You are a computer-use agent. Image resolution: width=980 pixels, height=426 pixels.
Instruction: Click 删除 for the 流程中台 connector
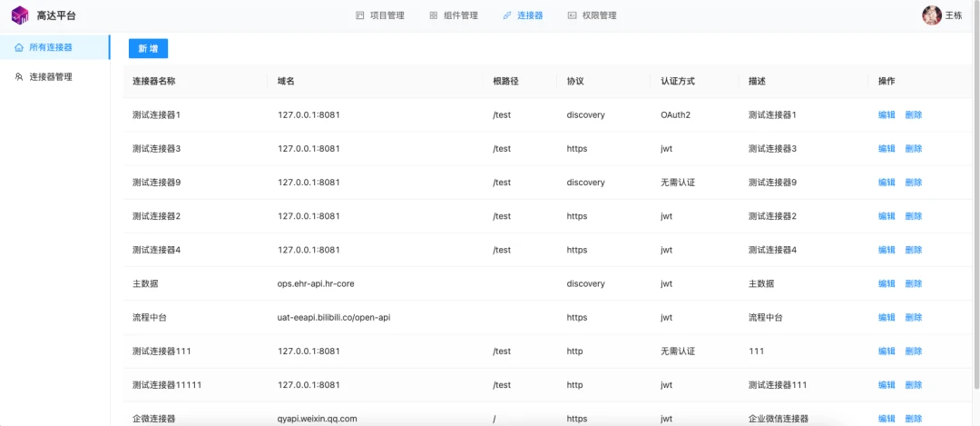pos(913,318)
